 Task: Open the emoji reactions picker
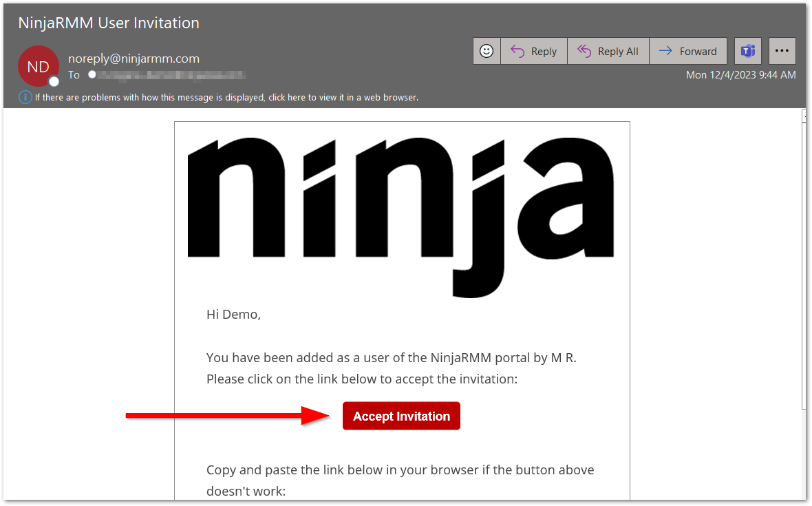(x=487, y=51)
